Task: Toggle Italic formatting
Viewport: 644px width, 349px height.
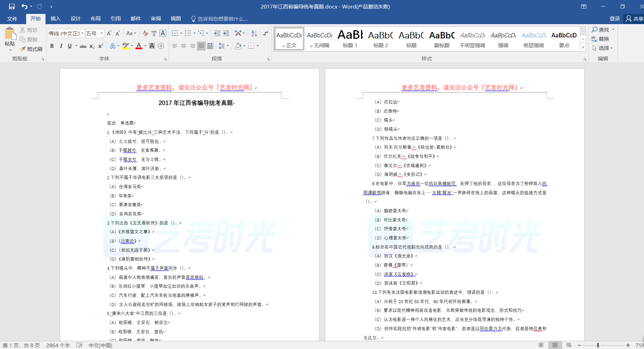Action: (x=61, y=46)
